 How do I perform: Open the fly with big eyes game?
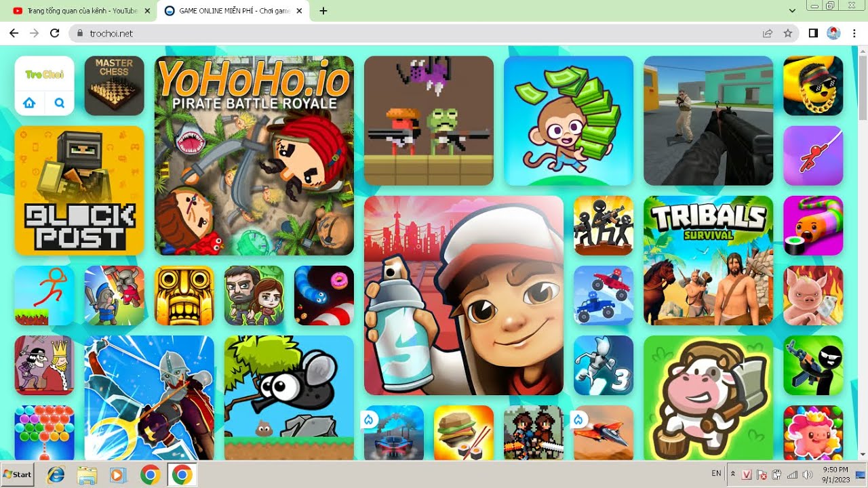[289, 398]
